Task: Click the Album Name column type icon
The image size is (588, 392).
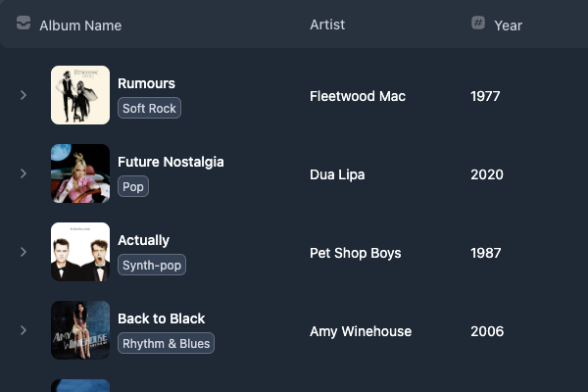Action: coord(24,23)
